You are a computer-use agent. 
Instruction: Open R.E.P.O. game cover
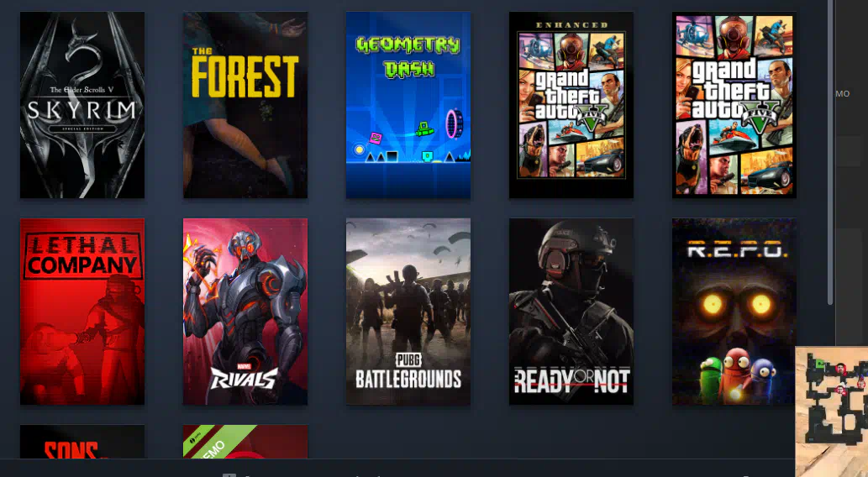pos(734,312)
